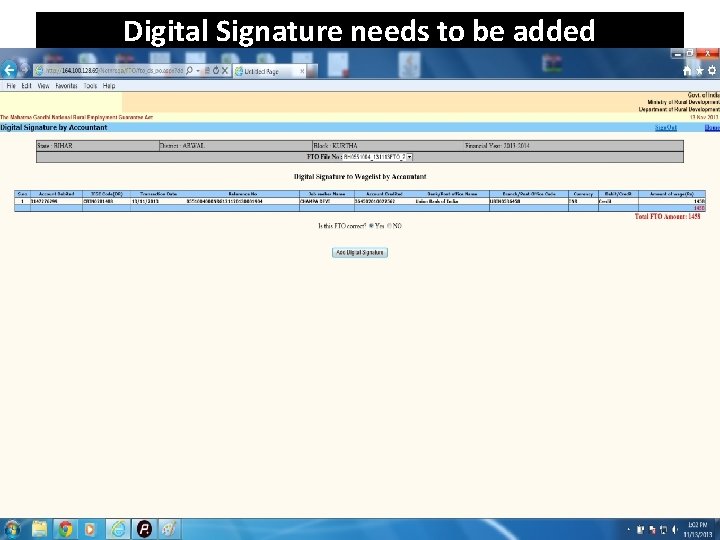This screenshot has height=540, width=720.
Task: Open the Windows Start button
Action: point(12,529)
